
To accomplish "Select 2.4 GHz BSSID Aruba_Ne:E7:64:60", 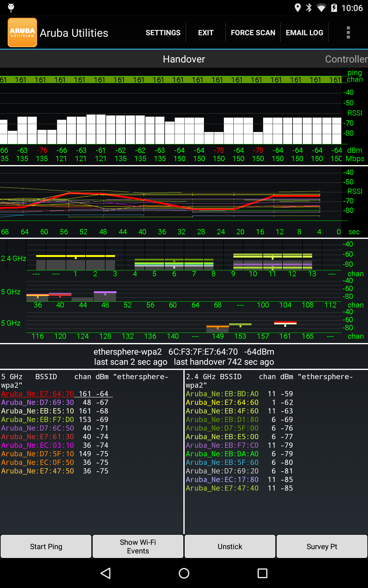I will click(240, 402).
